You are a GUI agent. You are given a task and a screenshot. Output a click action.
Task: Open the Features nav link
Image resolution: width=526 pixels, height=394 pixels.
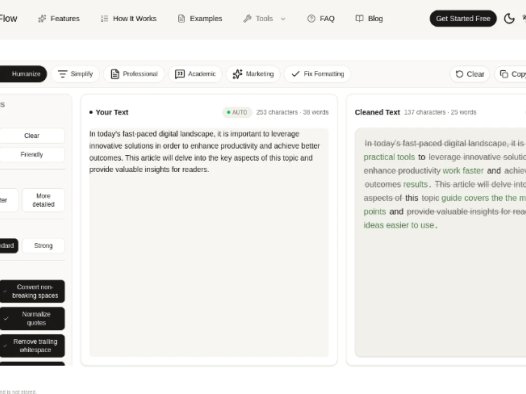tap(59, 18)
